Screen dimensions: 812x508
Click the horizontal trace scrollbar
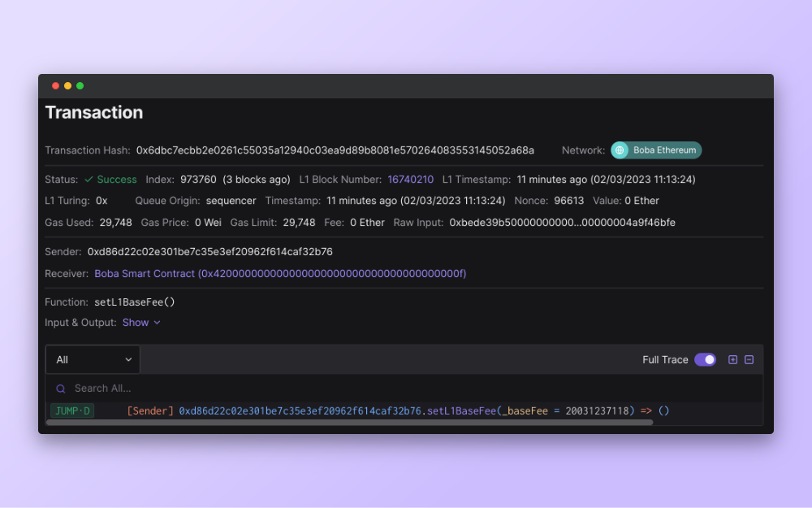click(349, 423)
